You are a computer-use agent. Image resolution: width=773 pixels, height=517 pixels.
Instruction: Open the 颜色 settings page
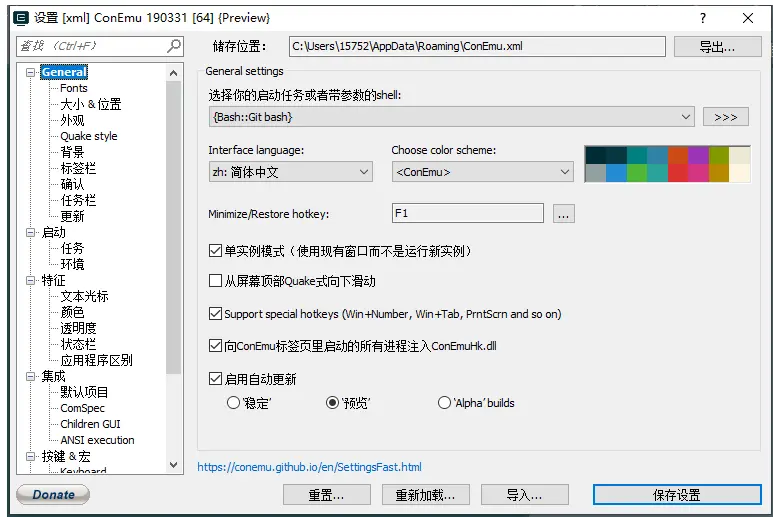click(72, 312)
